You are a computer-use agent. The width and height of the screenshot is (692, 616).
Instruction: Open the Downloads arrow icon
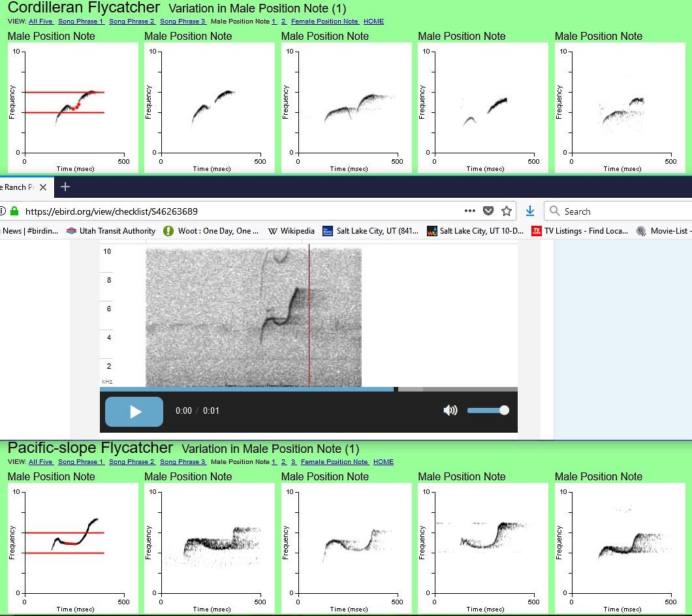click(530, 211)
